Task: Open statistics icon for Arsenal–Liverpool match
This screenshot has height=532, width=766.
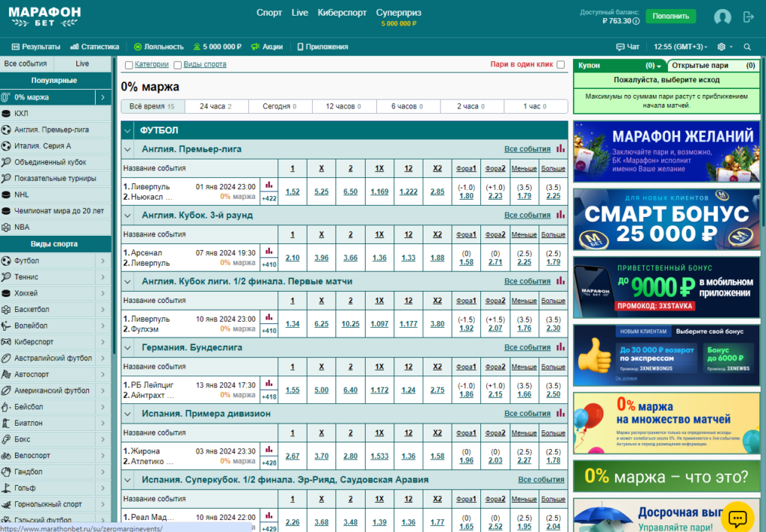Action: pyautogui.click(x=269, y=251)
